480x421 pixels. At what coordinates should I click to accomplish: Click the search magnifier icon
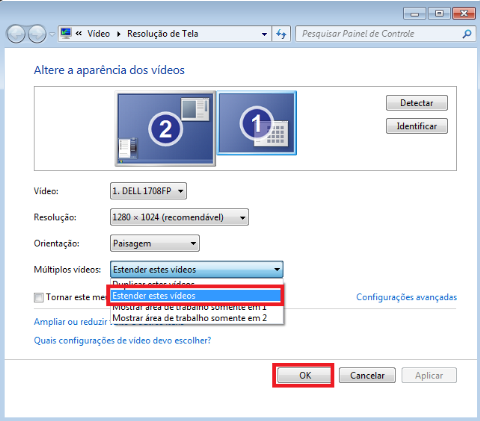pos(467,34)
